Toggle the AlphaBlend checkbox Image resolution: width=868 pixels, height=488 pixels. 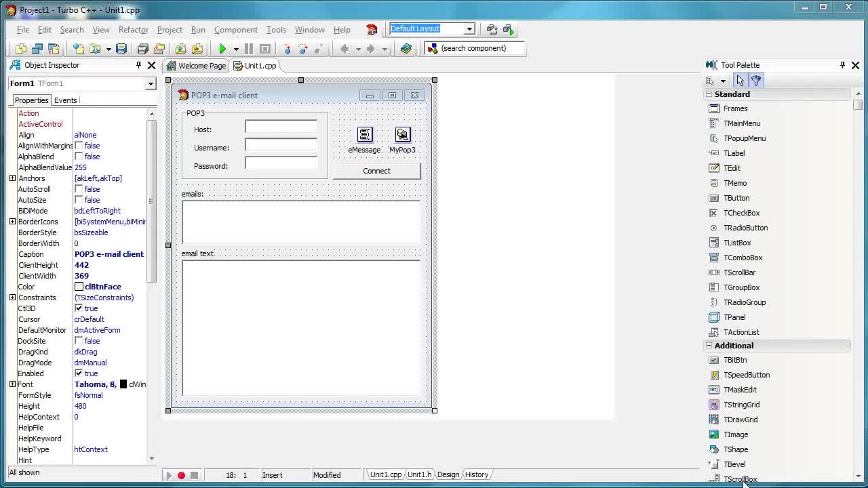click(79, 157)
